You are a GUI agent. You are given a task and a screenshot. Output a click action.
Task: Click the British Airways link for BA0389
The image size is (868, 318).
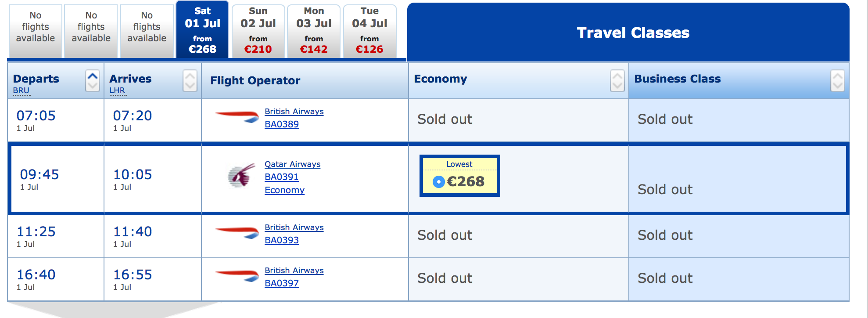[294, 111]
